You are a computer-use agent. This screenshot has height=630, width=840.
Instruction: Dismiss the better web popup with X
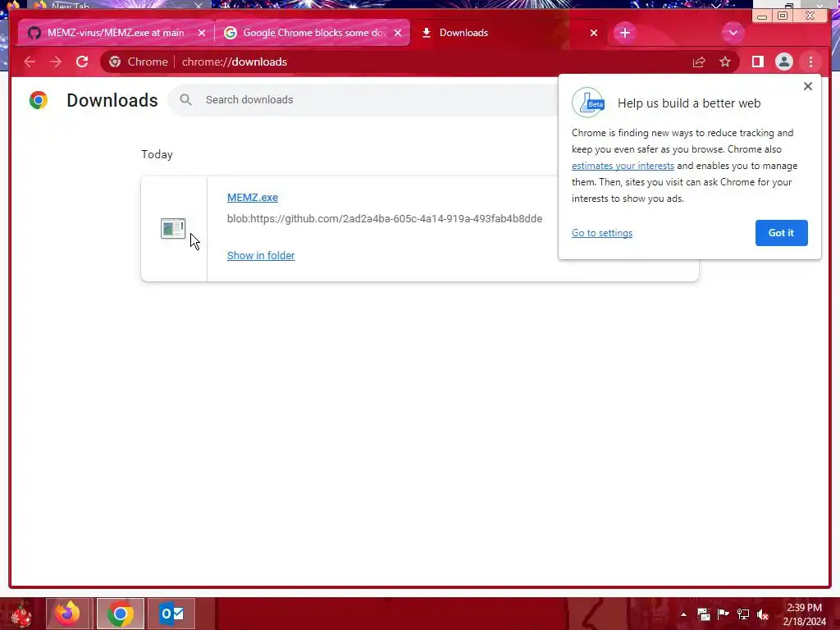tap(808, 86)
